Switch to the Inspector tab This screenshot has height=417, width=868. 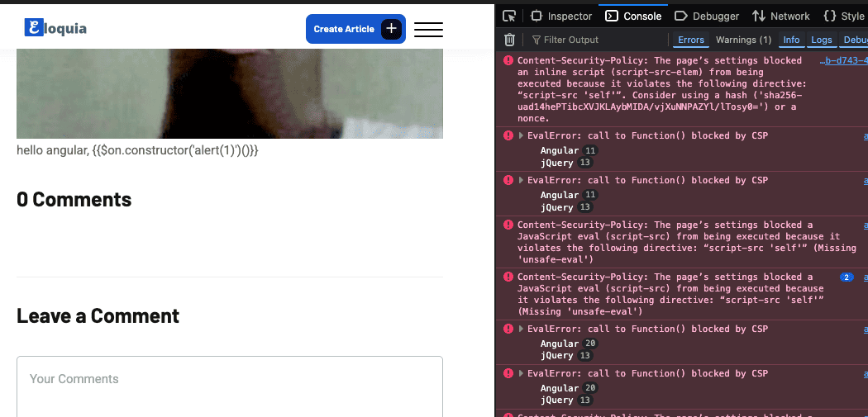tap(561, 16)
